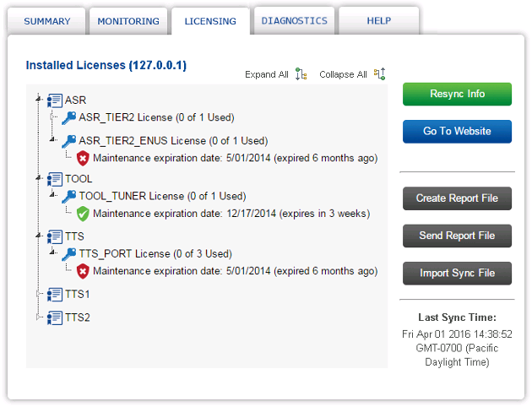The image size is (532, 407).
Task: Click Installed Licenses (127.0.0.1) heading
Action: [x=106, y=65]
